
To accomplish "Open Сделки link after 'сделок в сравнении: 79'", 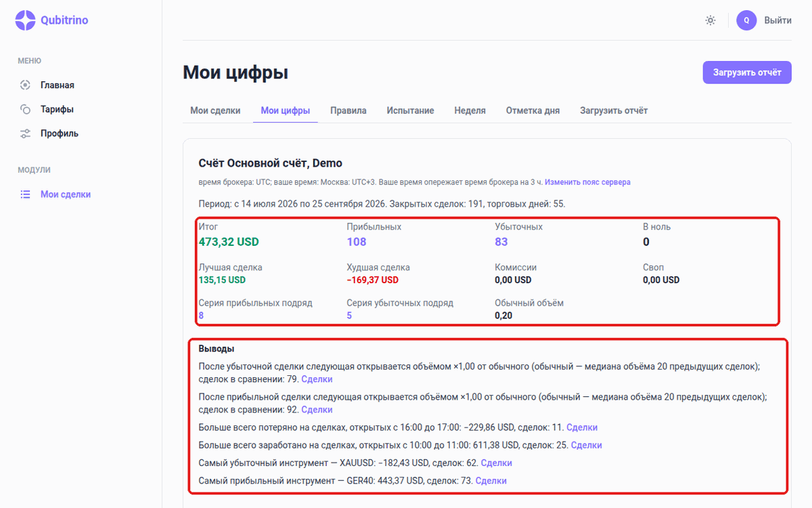I will (317, 379).
